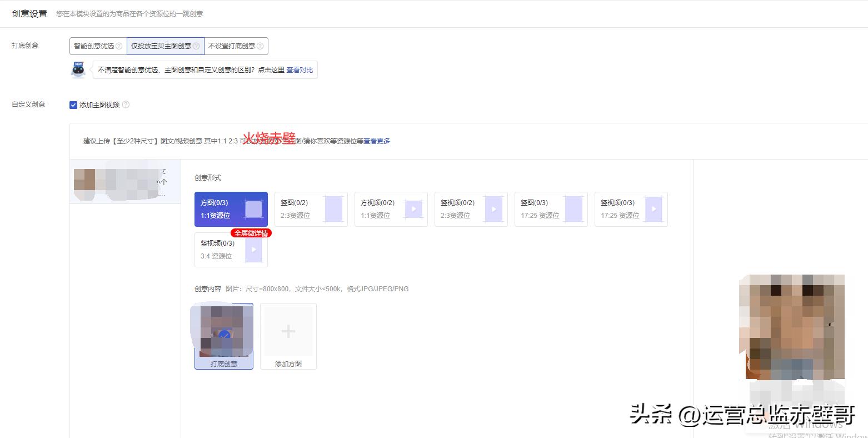Viewport: 868px width, 438px height.
Task: Open help tooltip next to 添加主图视频
Action: 126,104
